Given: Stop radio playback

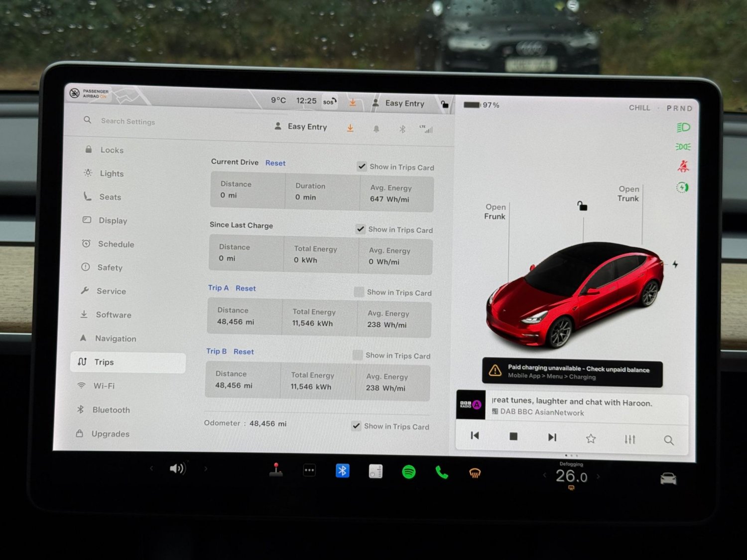Looking at the screenshot, I should [x=513, y=437].
